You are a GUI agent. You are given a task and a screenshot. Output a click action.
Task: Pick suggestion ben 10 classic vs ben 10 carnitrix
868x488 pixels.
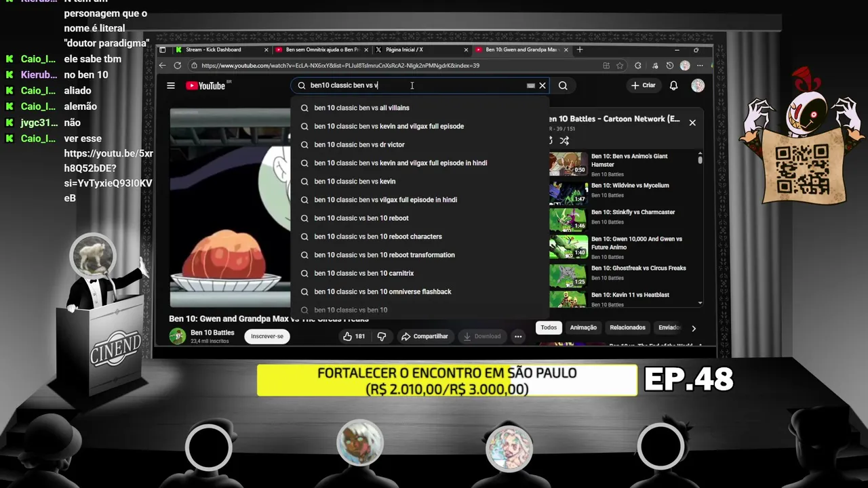tap(420, 272)
